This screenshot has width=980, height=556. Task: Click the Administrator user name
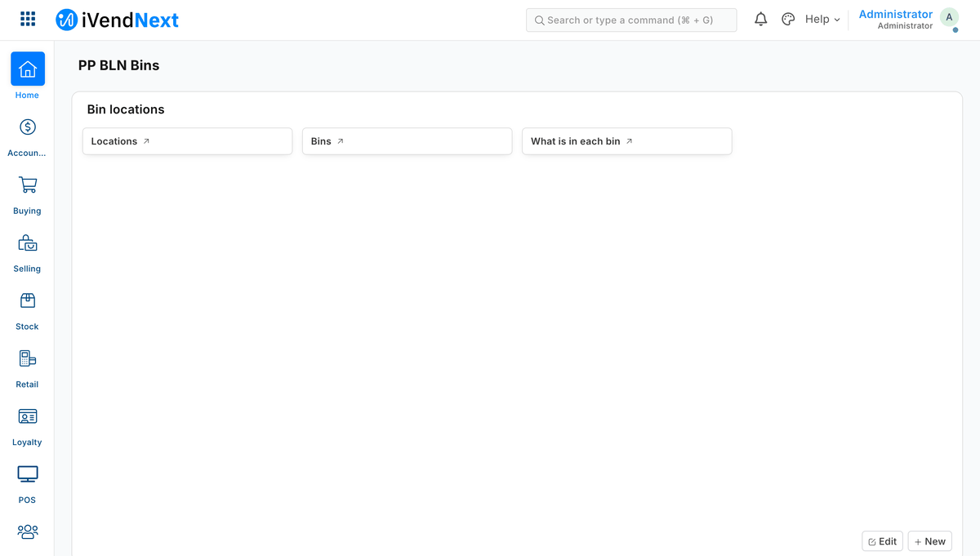point(895,14)
